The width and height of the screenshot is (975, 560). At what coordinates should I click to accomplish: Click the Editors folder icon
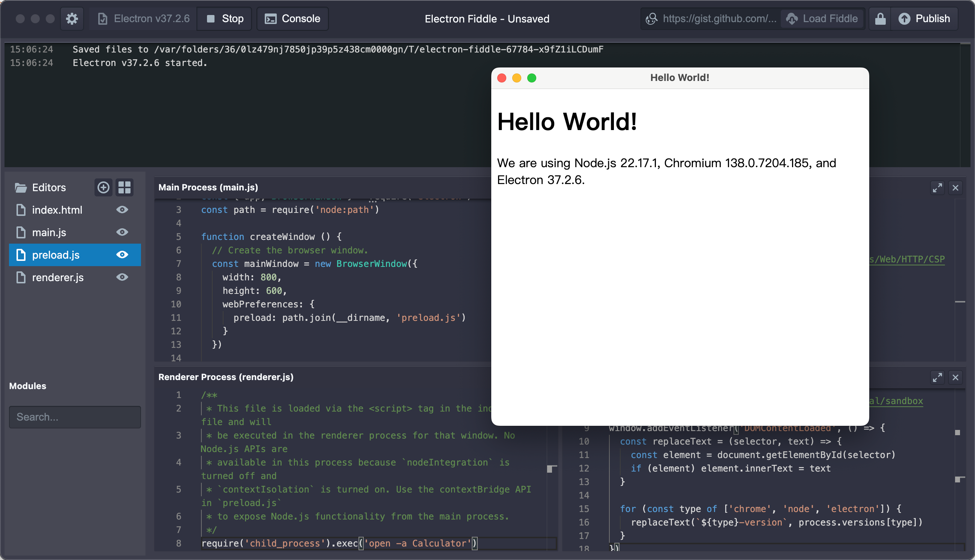(x=20, y=187)
